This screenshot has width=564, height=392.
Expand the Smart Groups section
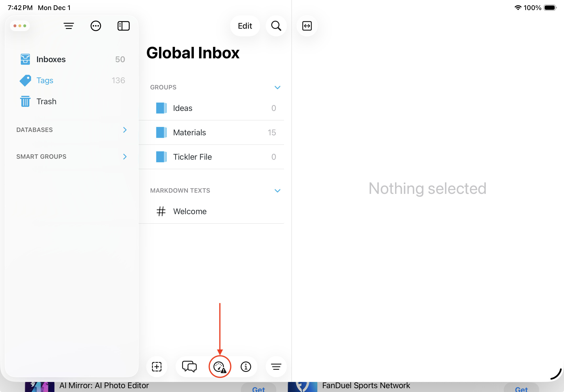pos(125,157)
